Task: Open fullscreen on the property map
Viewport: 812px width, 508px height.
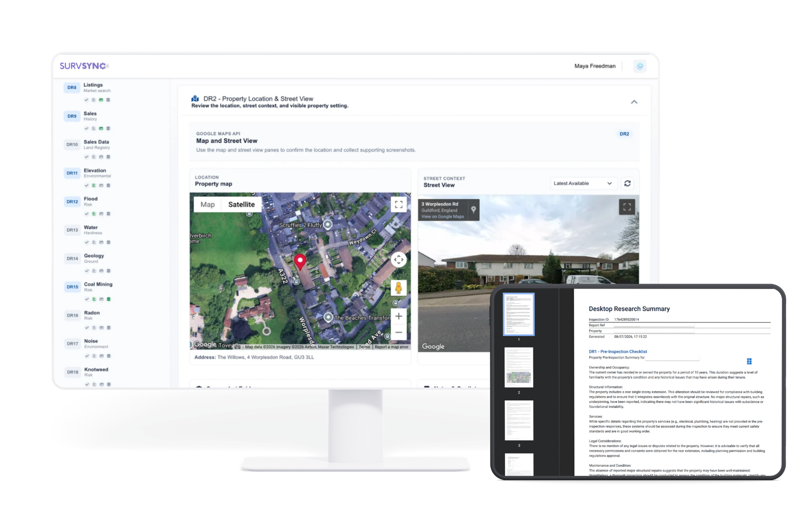Action: 399,204
